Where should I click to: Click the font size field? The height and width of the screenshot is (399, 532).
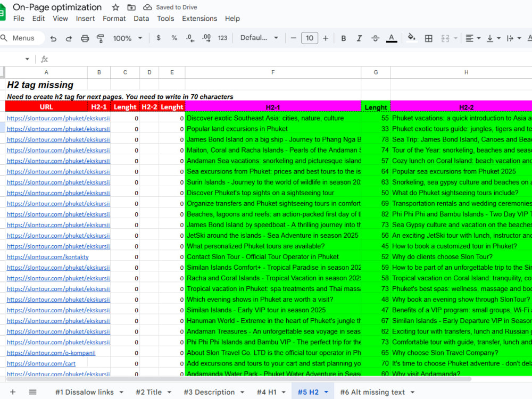pyautogui.click(x=310, y=38)
